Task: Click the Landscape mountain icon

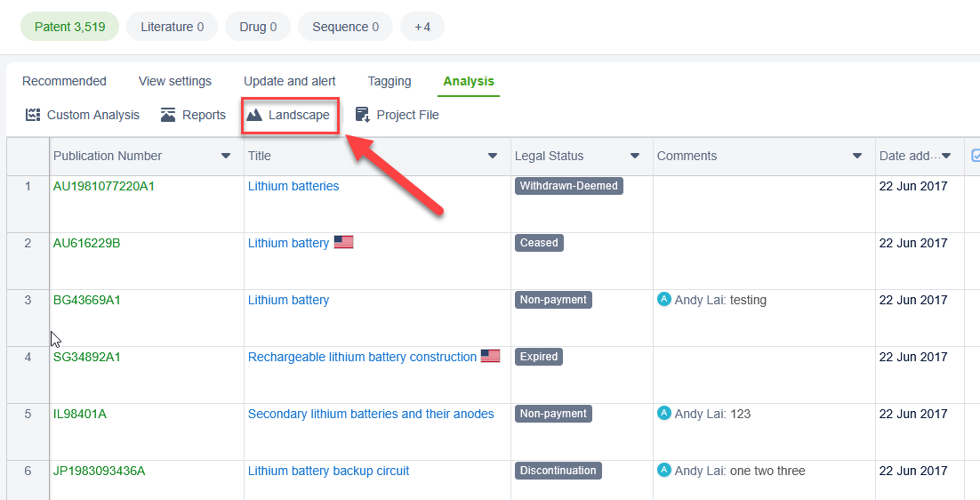Action: pyautogui.click(x=254, y=115)
